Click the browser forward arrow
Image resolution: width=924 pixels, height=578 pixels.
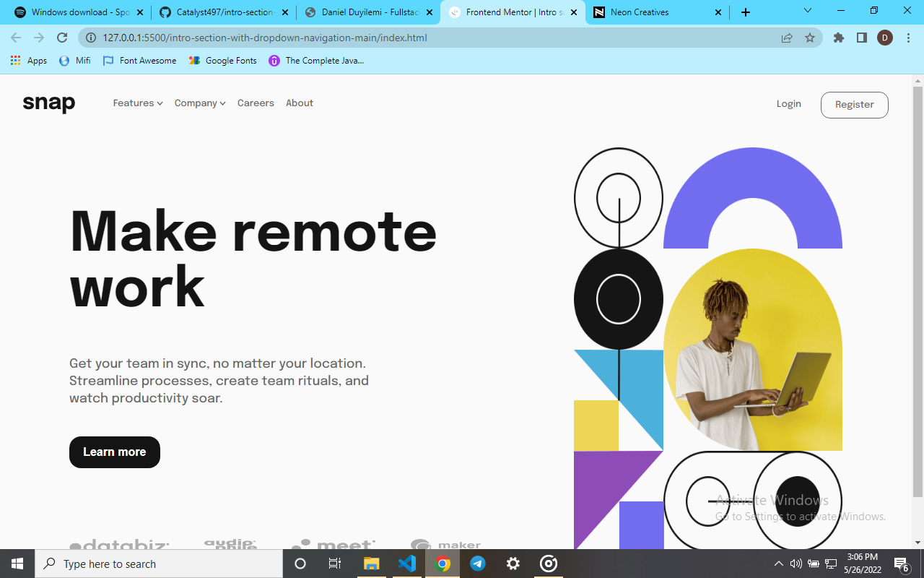point(39,38)
